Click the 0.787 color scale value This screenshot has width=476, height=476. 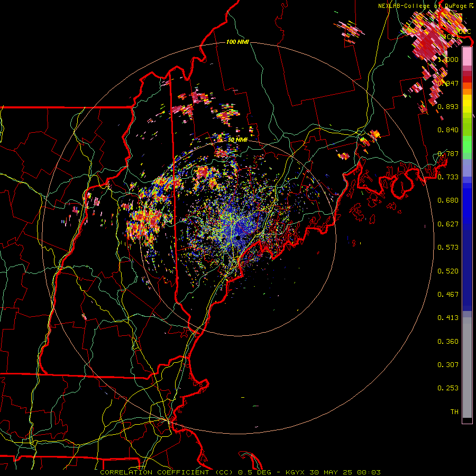(x=448, y=153)
